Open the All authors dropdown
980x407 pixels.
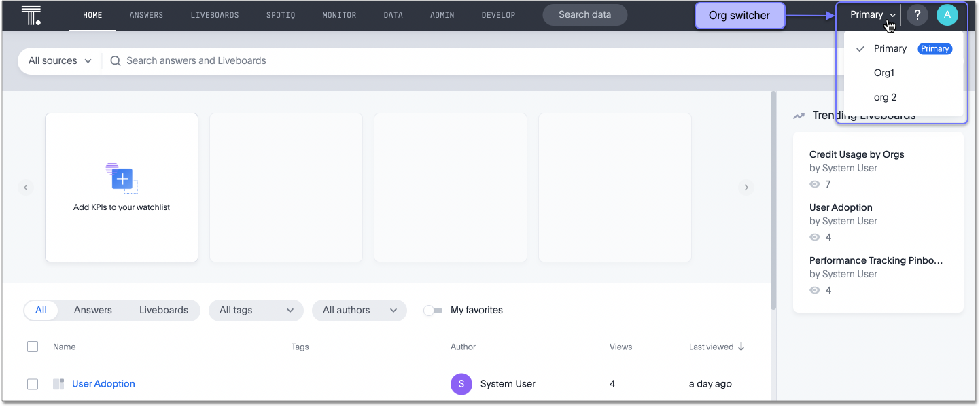click(359, 310)
